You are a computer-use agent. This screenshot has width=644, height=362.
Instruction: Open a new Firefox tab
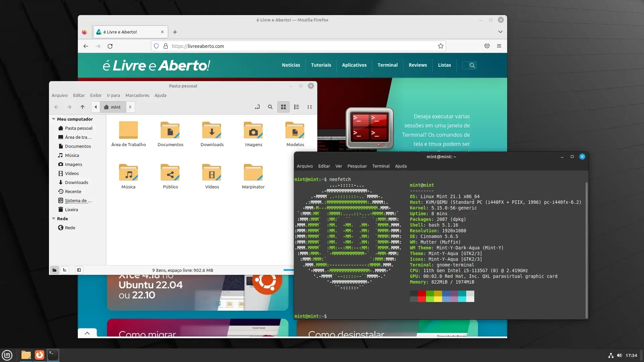tap(175, 32)
